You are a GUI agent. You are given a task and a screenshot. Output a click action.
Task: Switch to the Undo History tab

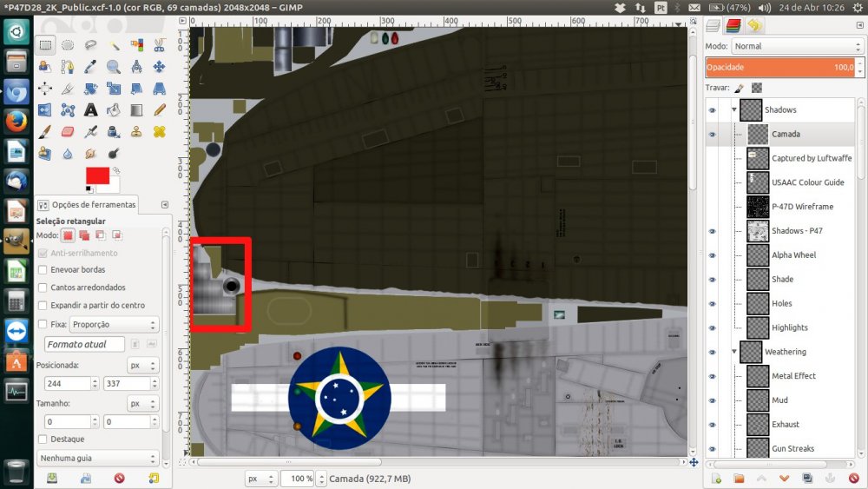click(754, 25)
